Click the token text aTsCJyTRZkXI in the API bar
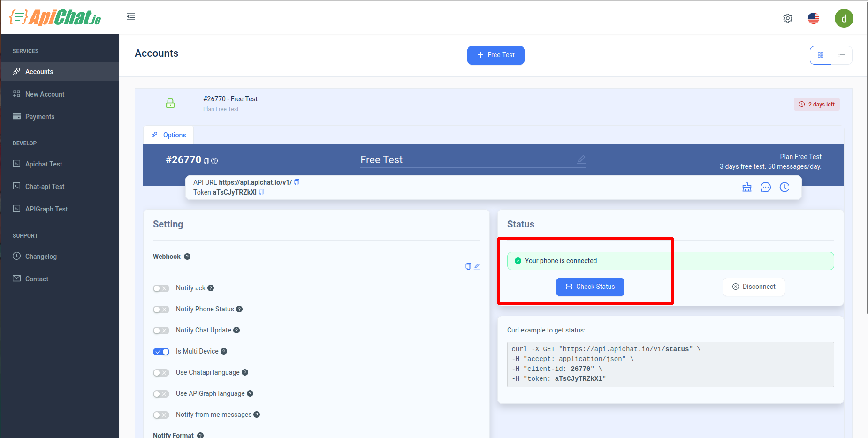This screenshot has height=438, width=868. coord(235,192)
